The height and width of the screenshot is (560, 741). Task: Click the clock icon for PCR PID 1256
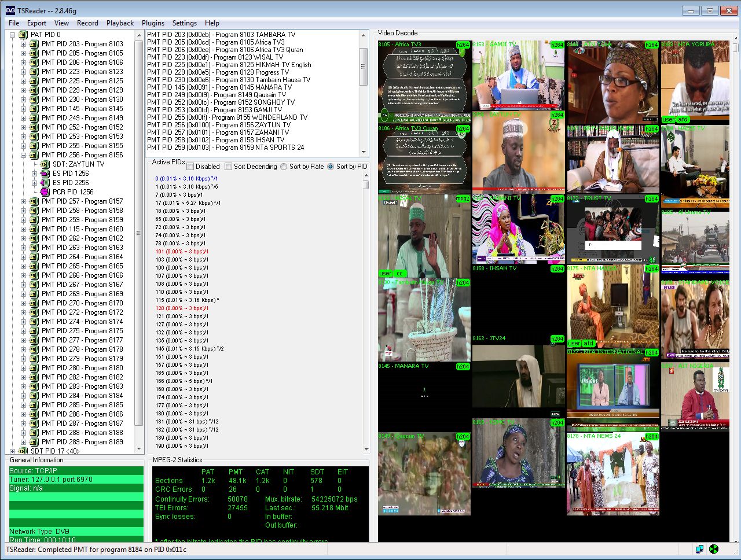pyautogui.click(x=45, y=192)
